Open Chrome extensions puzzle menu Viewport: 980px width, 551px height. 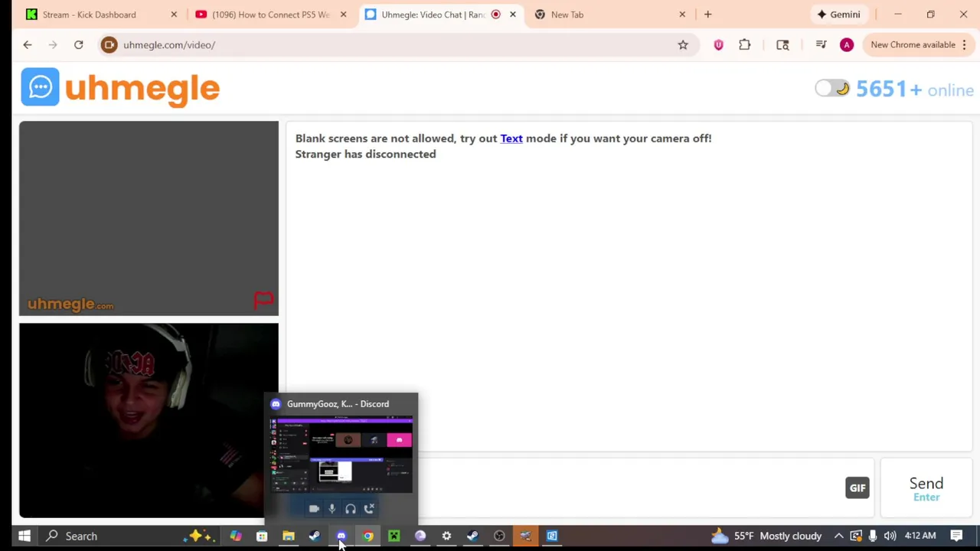(744, 45)
